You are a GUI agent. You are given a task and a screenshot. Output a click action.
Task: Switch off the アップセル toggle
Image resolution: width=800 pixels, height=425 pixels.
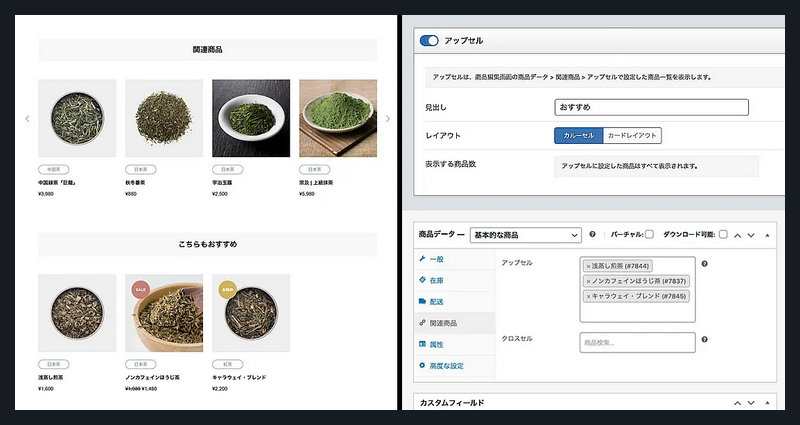429,41
